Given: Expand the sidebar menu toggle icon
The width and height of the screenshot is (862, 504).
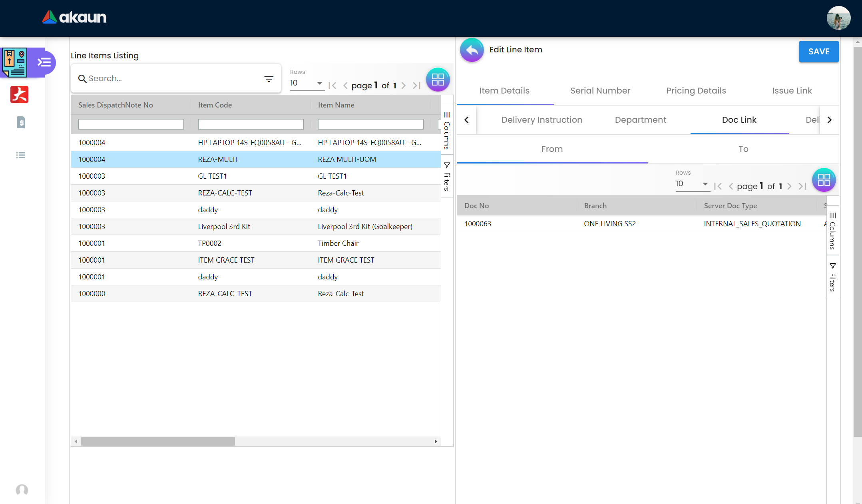Looking at the screenshot, I should click(x=44, y=62).
